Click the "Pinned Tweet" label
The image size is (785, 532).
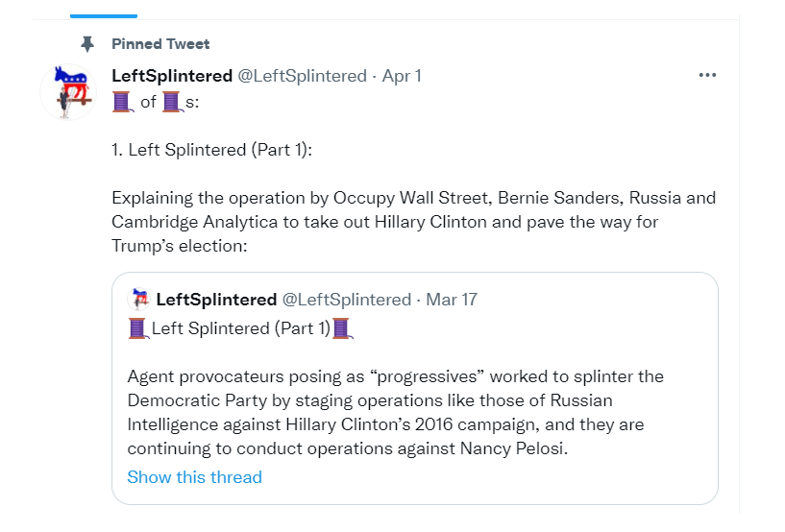[160, 44]
